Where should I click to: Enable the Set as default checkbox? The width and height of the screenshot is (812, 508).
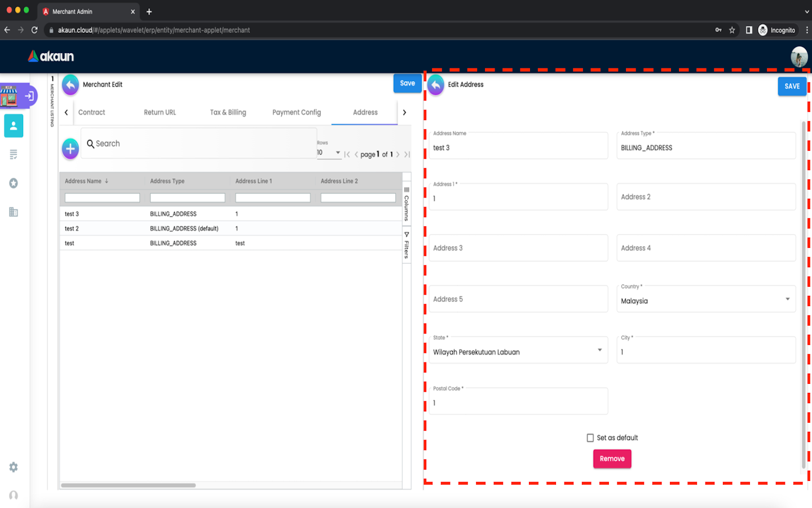tap(590, 438)
